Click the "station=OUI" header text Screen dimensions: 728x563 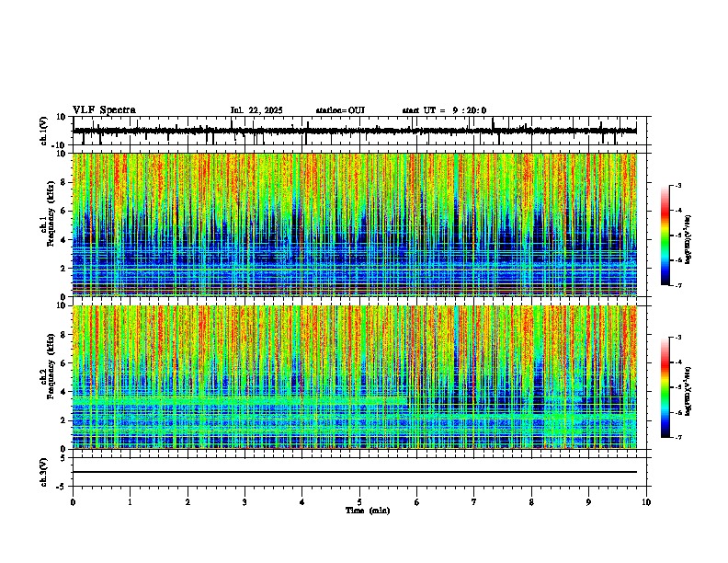340,110
